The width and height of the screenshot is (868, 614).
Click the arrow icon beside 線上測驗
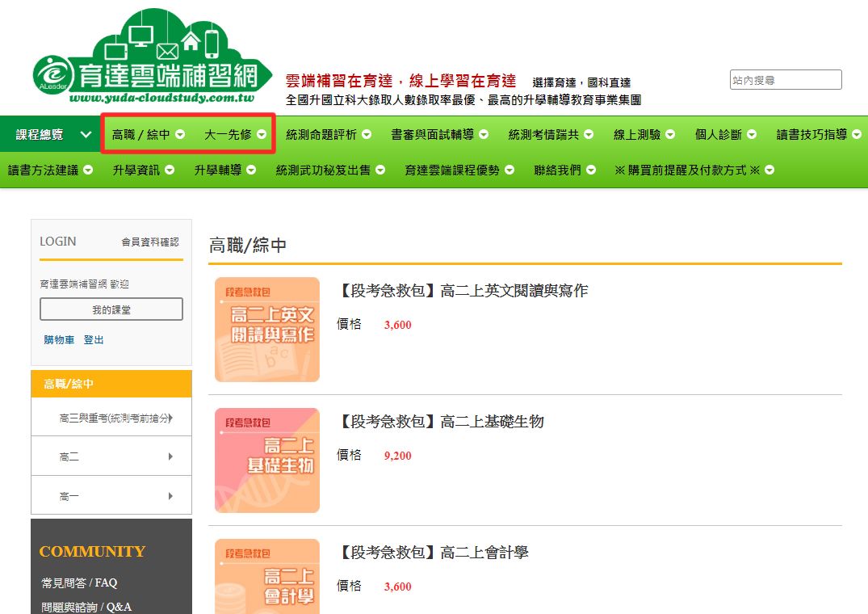click(x=670, y=135)
